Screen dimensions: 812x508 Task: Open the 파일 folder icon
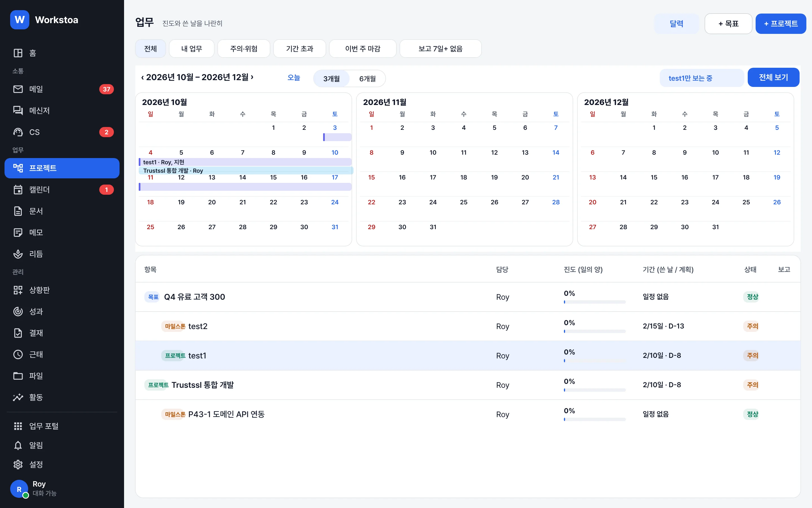[x=18, y=376]
